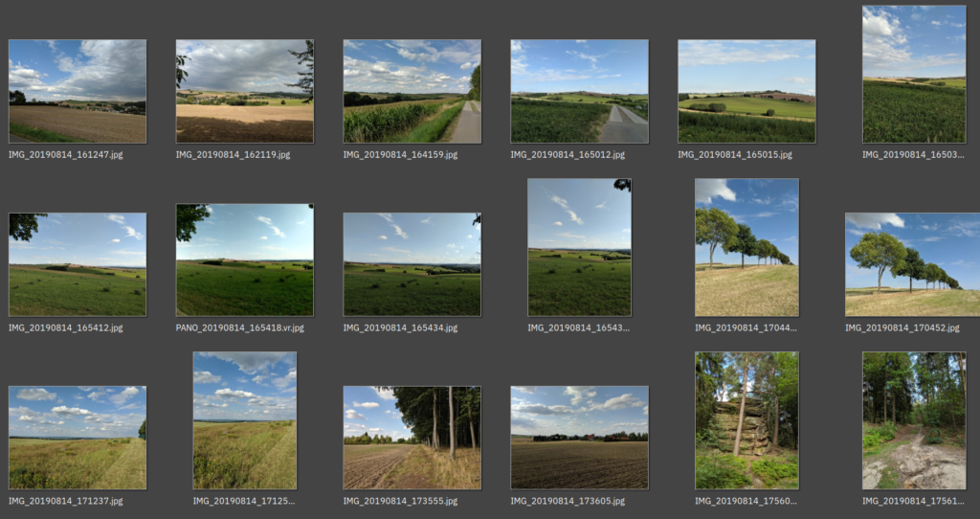Screen dimensions: 980x519
Task: Click the file name text IMG_20190814_161247.jpg
Action: tap(66, 154)
